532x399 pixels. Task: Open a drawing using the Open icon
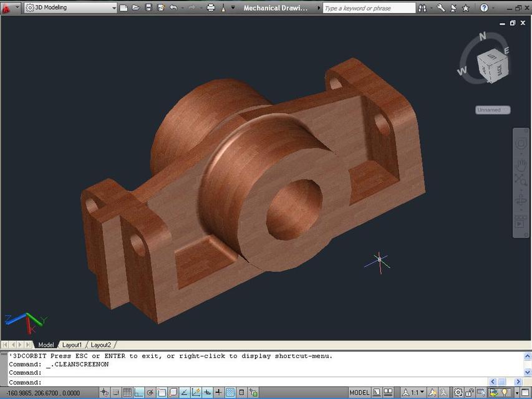tap(135, 7)
